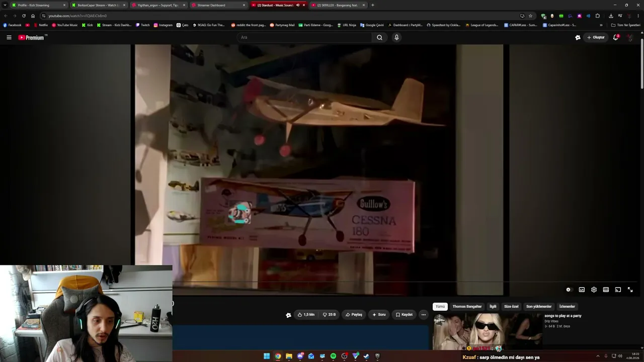Open the Twitch bookmark
The width and height of the screenshot is (644, 362).
coord(143,25)
